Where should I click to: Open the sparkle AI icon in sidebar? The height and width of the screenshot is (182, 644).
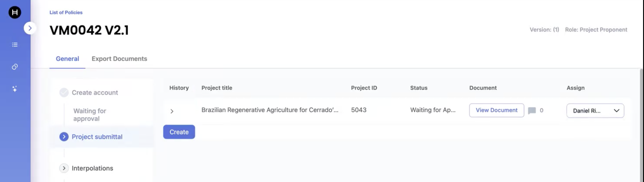click(x=15, y=89)
